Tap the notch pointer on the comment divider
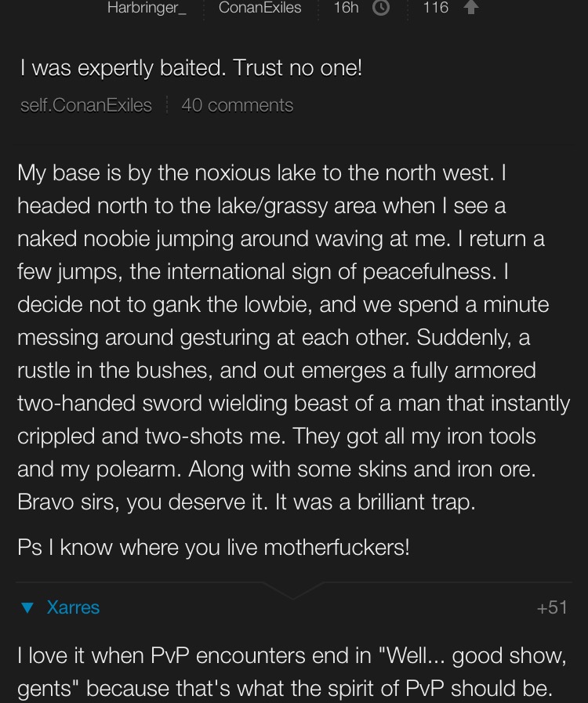588x703 pixels. (292, 590)
